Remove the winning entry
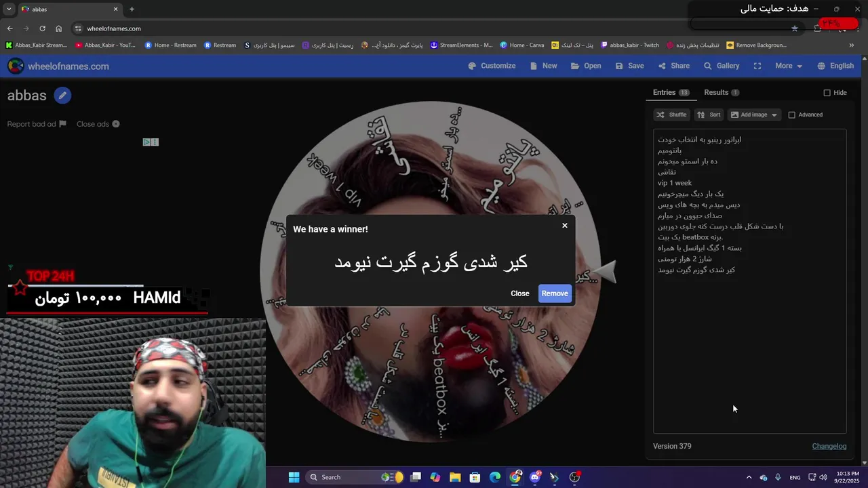Viewport: 868px width, 488px height. [x=555, y=293]
